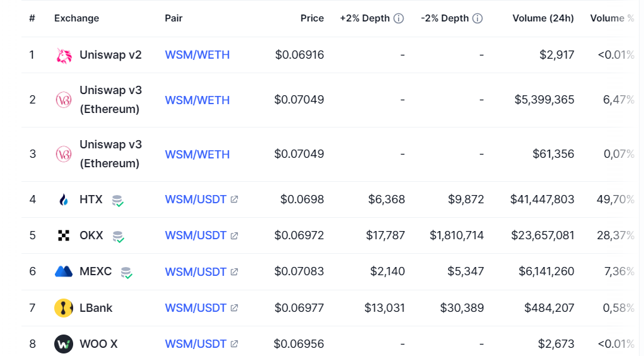Click the -2% Depth info icon
The width and height of the screenshot is (644, 356).
click(x=477, y=18)
